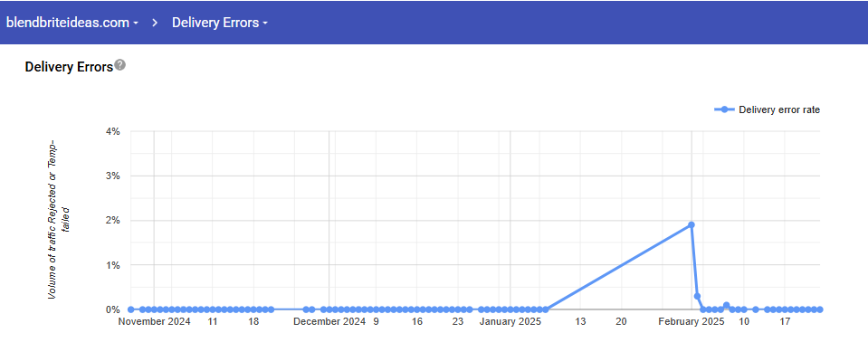Click the breadcrumb chevron separator arrow
The width and height of the screenshot is (868, 352).
click(x=156, y=23)
